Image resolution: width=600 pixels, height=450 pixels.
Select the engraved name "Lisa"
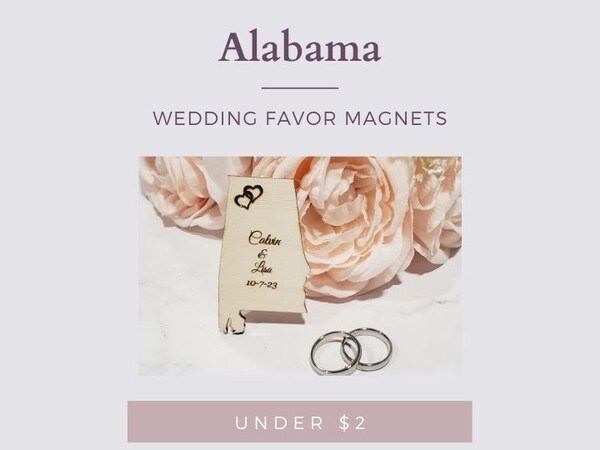click(x=262, y=267)
